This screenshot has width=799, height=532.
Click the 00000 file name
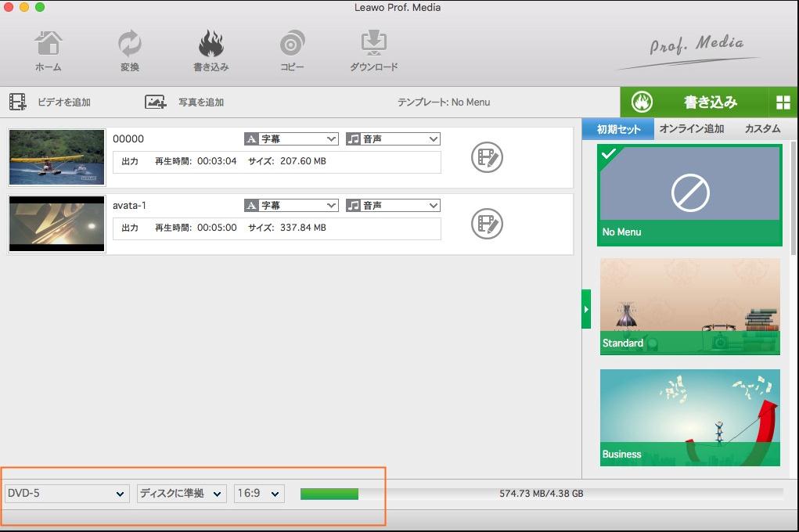128,139
